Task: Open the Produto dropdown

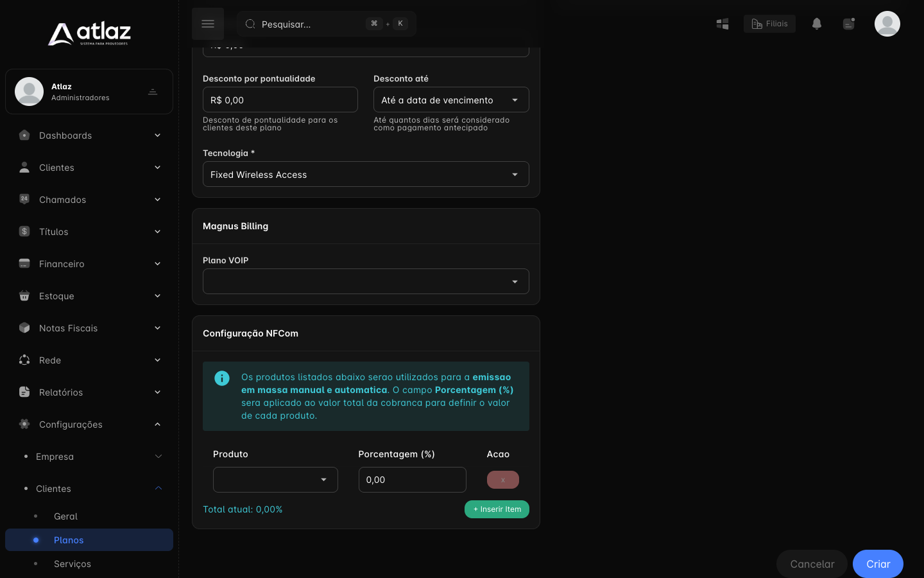Action: pos(275,480)
